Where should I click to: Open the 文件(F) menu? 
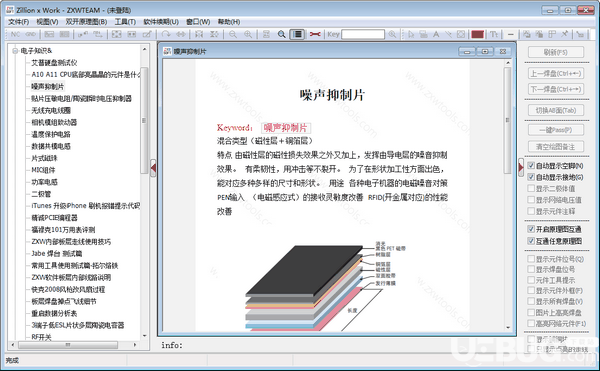click(18, 22)
